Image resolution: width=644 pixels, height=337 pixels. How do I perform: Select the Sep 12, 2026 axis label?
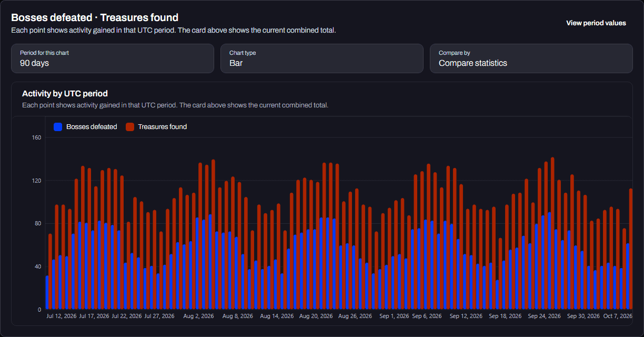point(466,316)
